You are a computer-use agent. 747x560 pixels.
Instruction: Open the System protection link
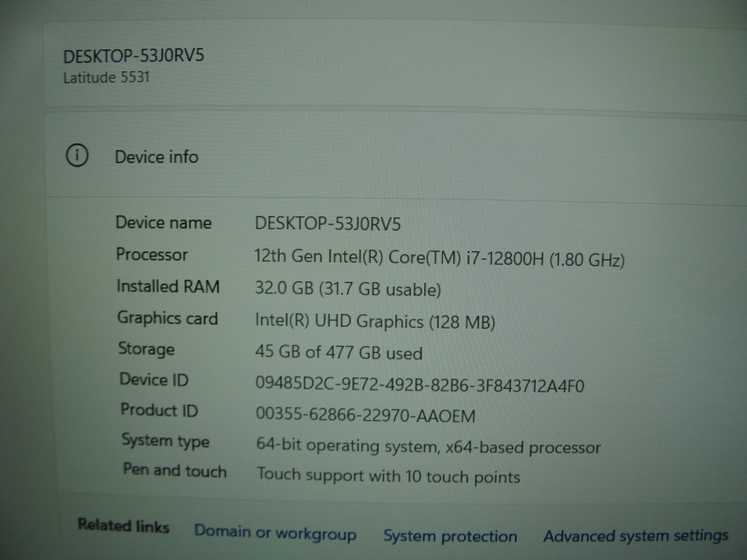(450, 535)
